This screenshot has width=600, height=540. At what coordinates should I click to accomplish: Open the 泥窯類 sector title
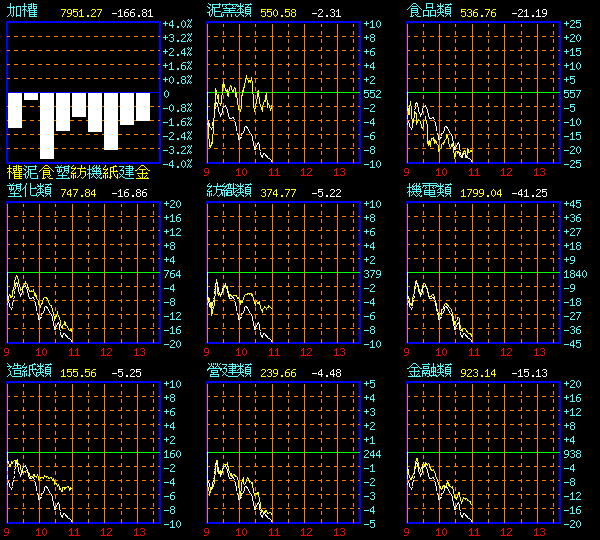click(229, 11)
